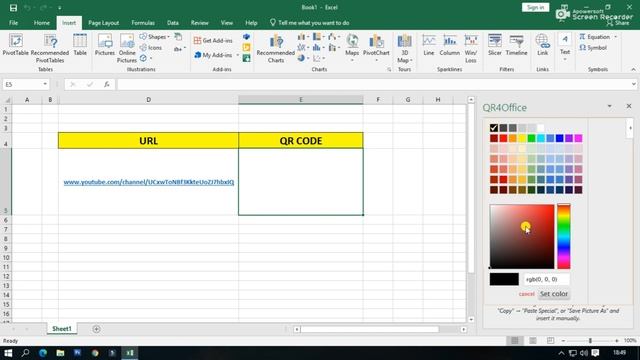Close the QR4Office pane
Viewport: 640px width, 360px height.
coord(629,106)
